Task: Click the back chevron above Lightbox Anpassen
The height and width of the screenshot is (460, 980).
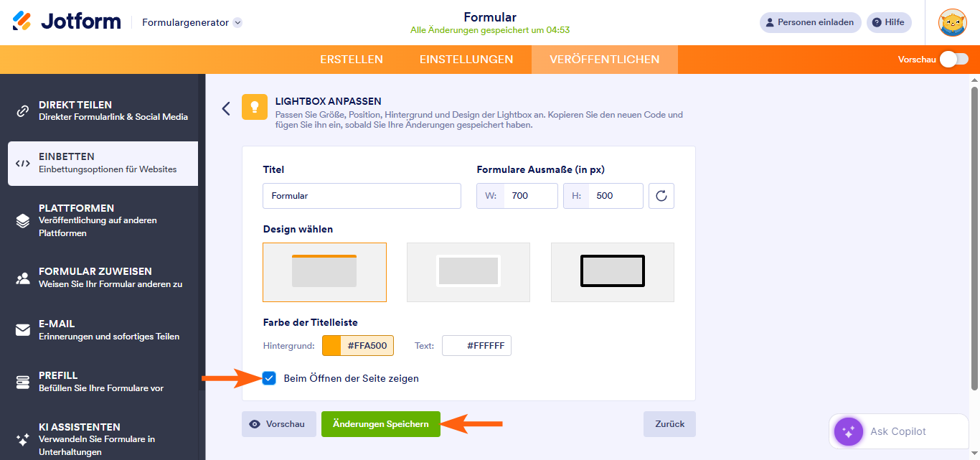Action: pyautogui.click(x=226, y=108)
